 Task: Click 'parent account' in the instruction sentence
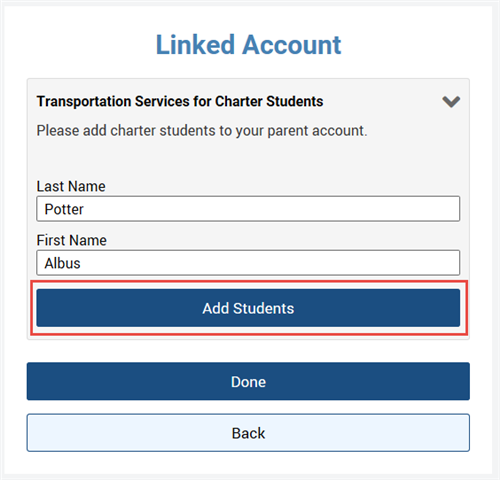317,131
